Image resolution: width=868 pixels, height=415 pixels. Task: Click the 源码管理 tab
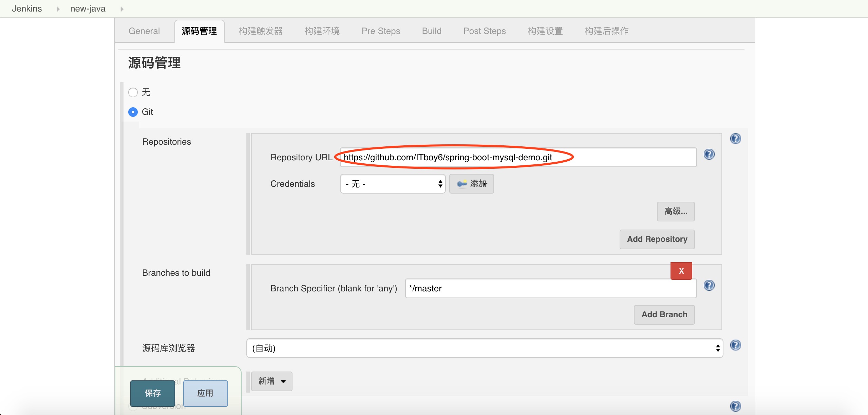[x=200, y=31]
